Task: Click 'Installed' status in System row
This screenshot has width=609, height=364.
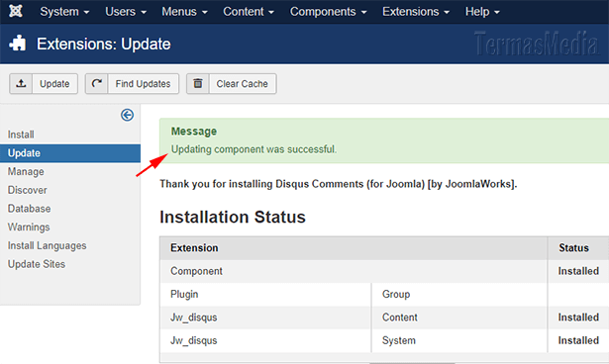Action: [578, 340]
